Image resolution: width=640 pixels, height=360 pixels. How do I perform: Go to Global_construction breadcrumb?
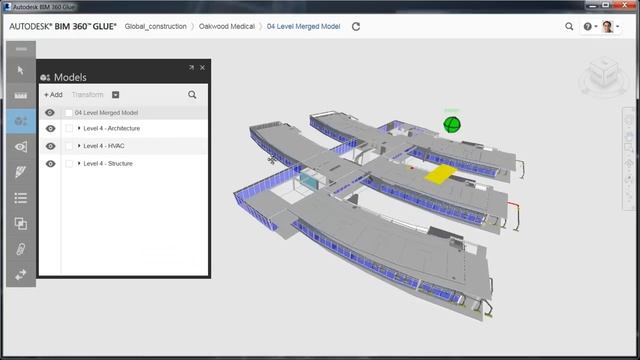[x=156, y=26]
